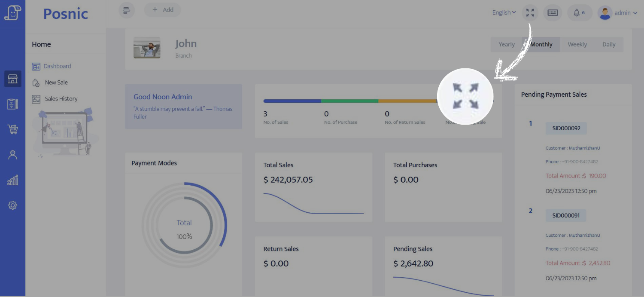Open the user profile sidebar icon
Image resolution: width=644 pixels, height=297 pixels.
tap(12, 155)
